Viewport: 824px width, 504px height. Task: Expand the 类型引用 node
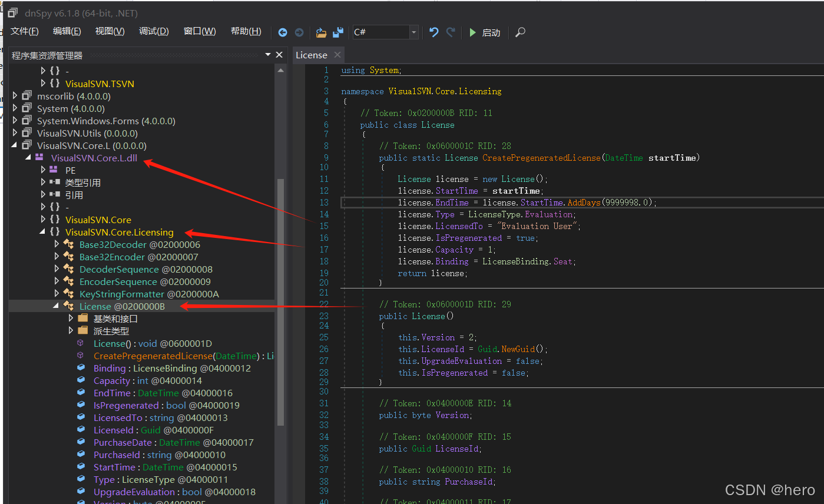tap(43, 183)
